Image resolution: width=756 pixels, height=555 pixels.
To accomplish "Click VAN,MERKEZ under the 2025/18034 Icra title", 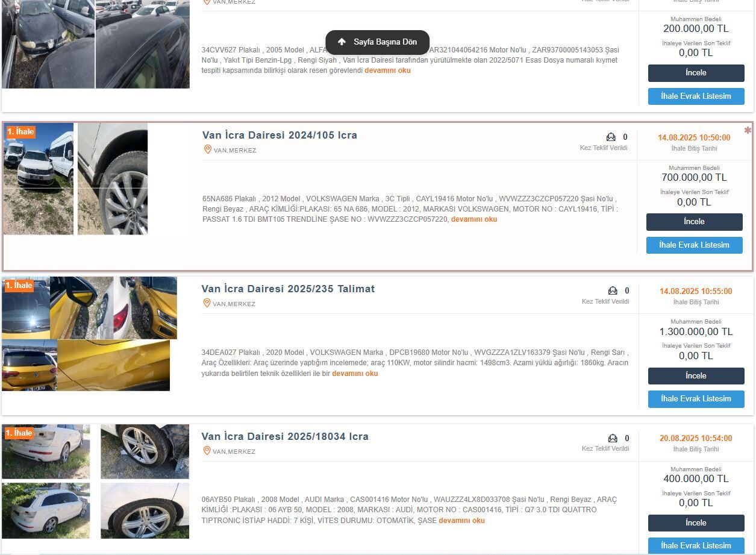I will click(x=234, y=451).
